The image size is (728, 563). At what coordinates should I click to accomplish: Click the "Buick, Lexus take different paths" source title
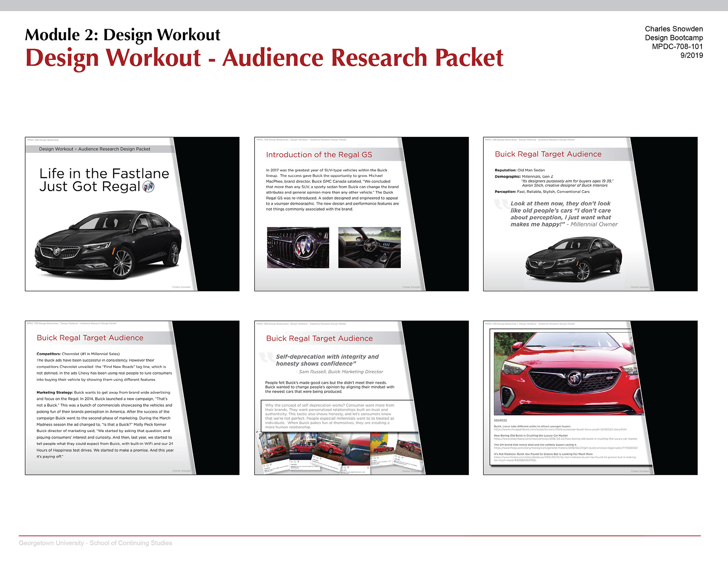532,426
